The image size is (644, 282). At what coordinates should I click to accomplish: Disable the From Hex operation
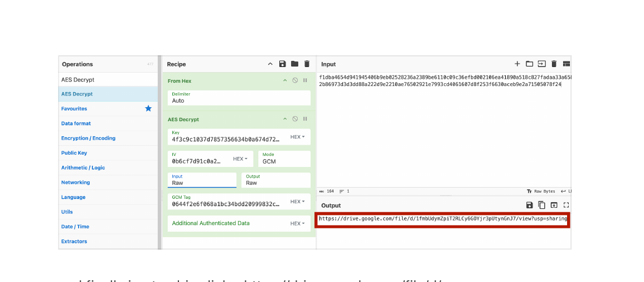click(295, 80)
